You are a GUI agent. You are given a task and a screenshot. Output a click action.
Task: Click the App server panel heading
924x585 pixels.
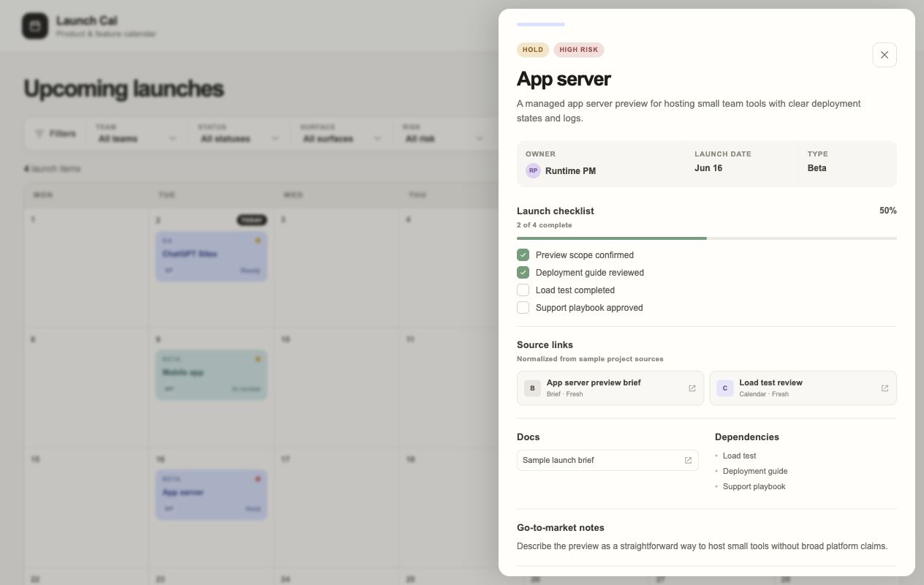tap(564, 79)
